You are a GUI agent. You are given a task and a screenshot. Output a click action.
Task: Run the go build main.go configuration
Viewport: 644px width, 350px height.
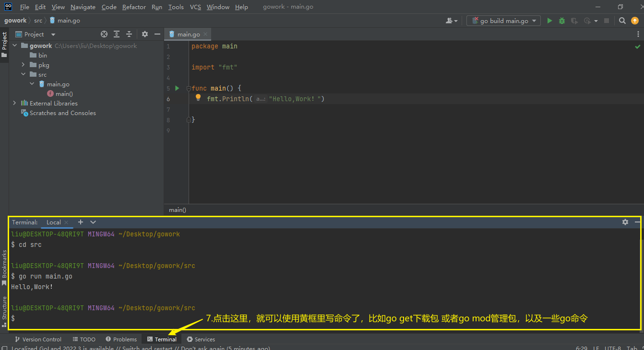click(x=549, y=21)
